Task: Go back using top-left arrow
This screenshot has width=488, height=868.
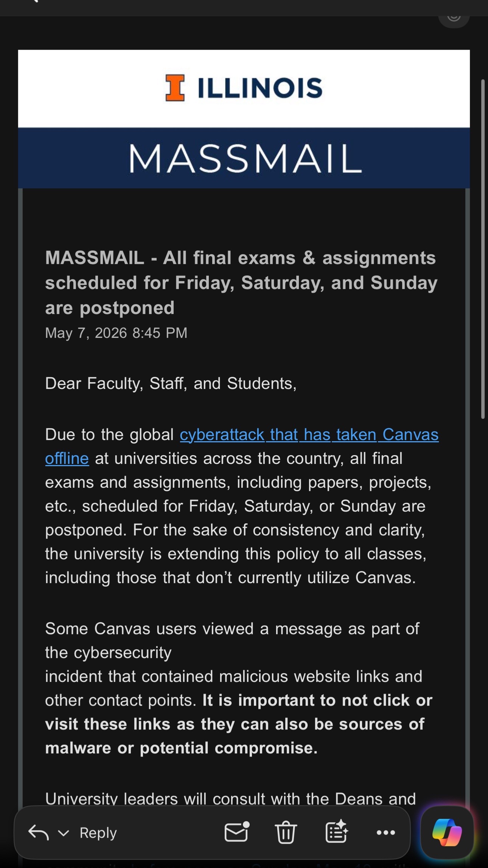Action: tap(34, 1)
